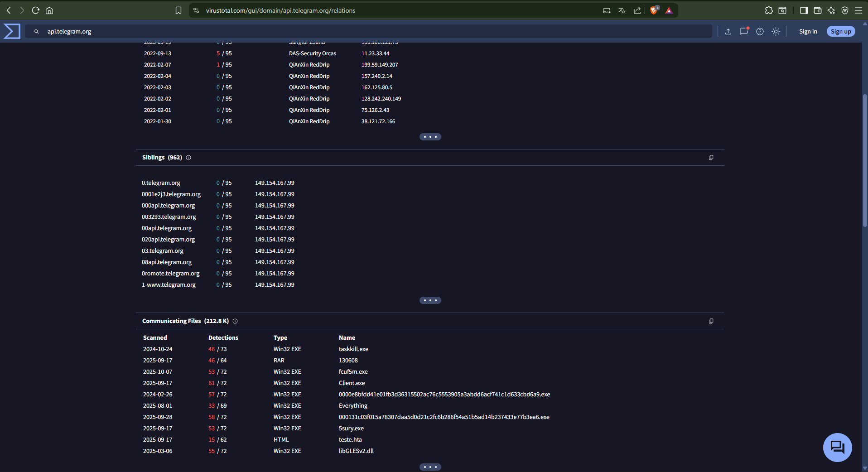Click the Siblings (962) section heading

(x=162, y=158)
